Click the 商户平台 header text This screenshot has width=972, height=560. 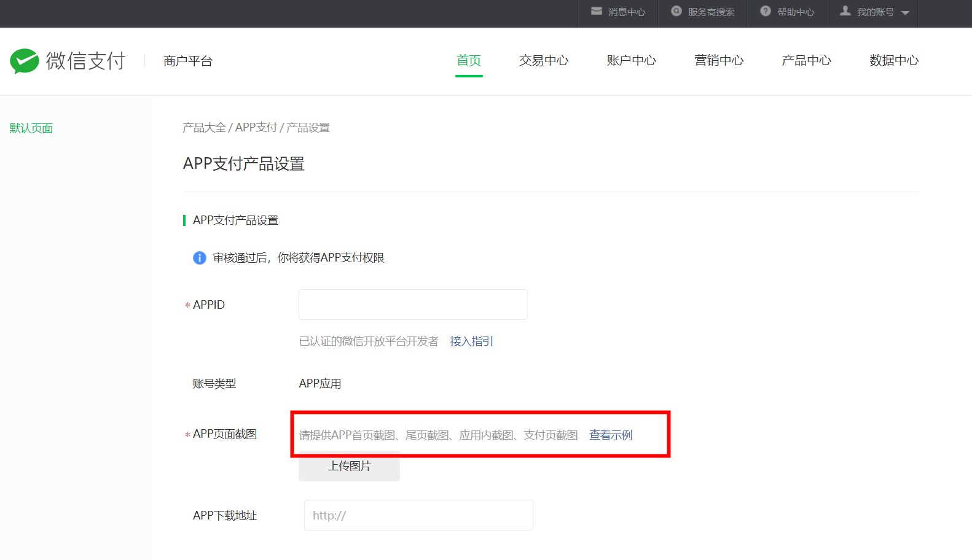click(x=188, y=61)
